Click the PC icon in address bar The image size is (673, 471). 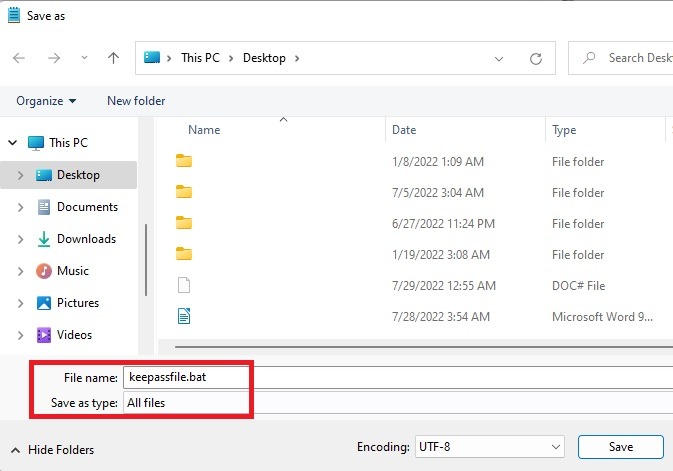coord(152,58)
